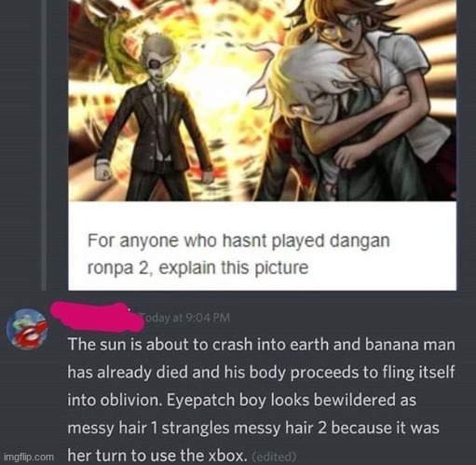This screenshot has height=465, width=476.
Task: Click the message text starting 'The sun is'
Action: [261, 400]
